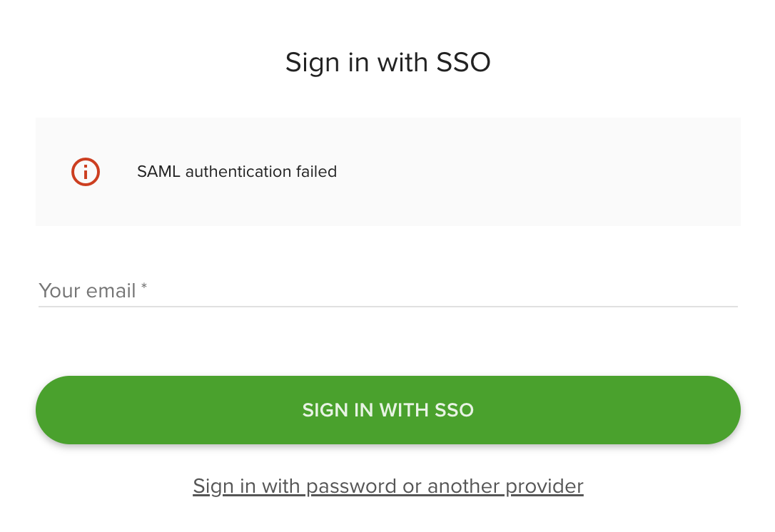
Task: Click the circled "i" alert icon
Action: click(x=86, y=172)
